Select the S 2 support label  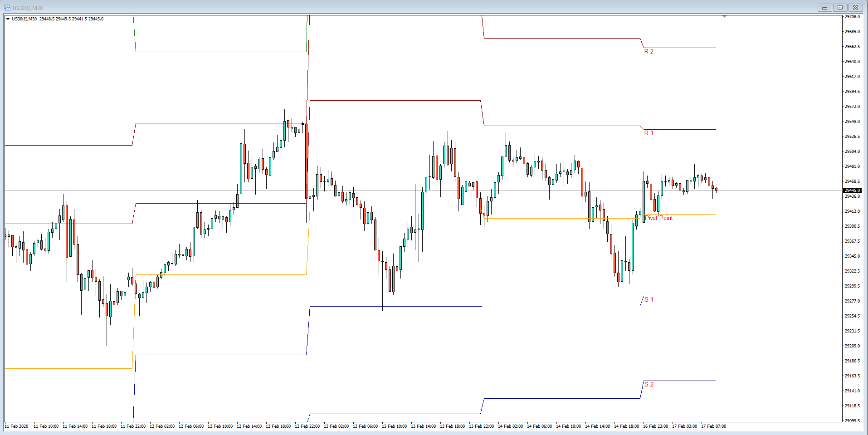(649, 385)
